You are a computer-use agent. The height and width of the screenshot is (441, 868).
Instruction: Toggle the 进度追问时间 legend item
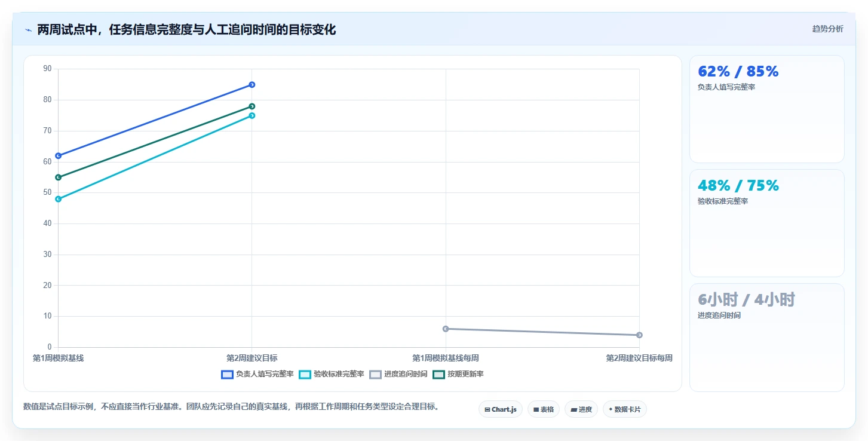(398, 374)
